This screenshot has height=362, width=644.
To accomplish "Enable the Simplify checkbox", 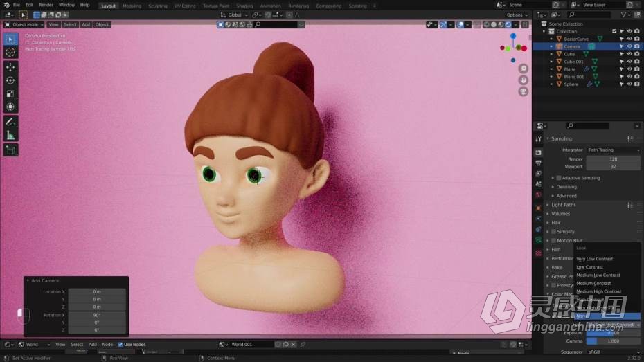I will click(x=554, y=232).
